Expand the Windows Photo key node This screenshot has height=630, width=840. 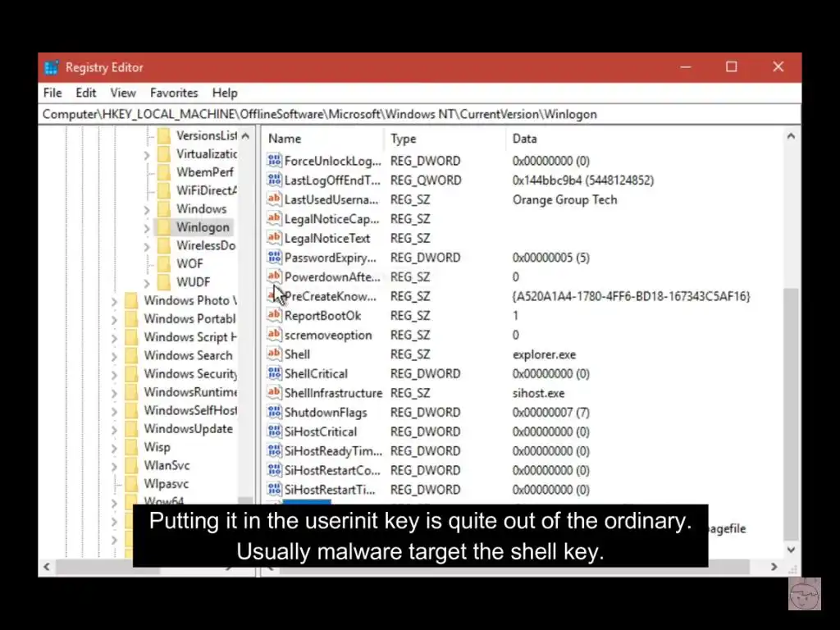pyautogui.click(x=114, y=301)
